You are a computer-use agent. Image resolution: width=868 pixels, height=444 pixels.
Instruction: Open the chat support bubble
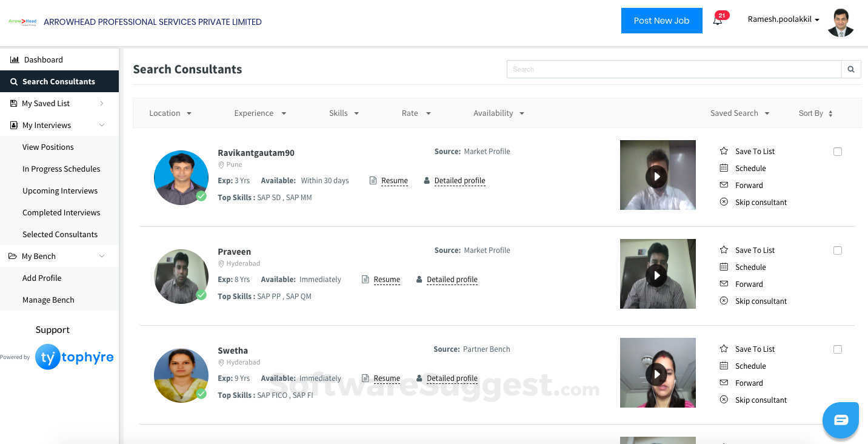841,420
